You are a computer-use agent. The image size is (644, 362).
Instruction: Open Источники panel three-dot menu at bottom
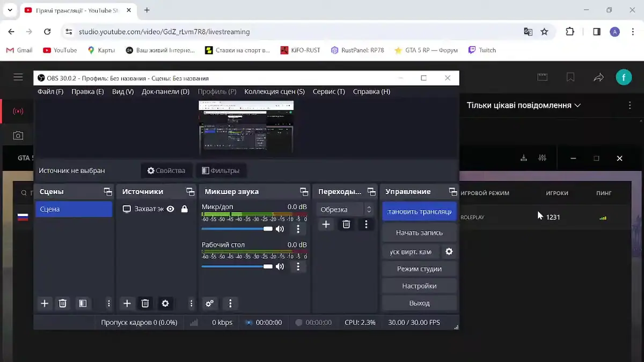coord(191,304)
